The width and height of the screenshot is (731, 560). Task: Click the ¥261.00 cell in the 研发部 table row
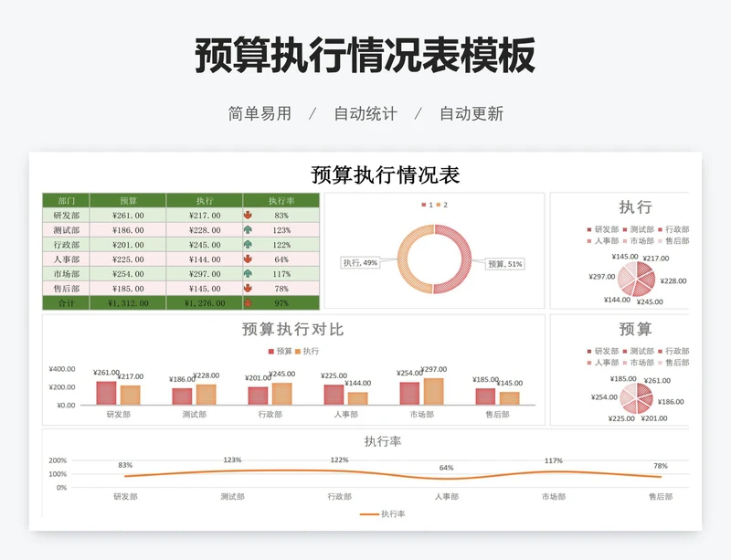pos(128,215)
